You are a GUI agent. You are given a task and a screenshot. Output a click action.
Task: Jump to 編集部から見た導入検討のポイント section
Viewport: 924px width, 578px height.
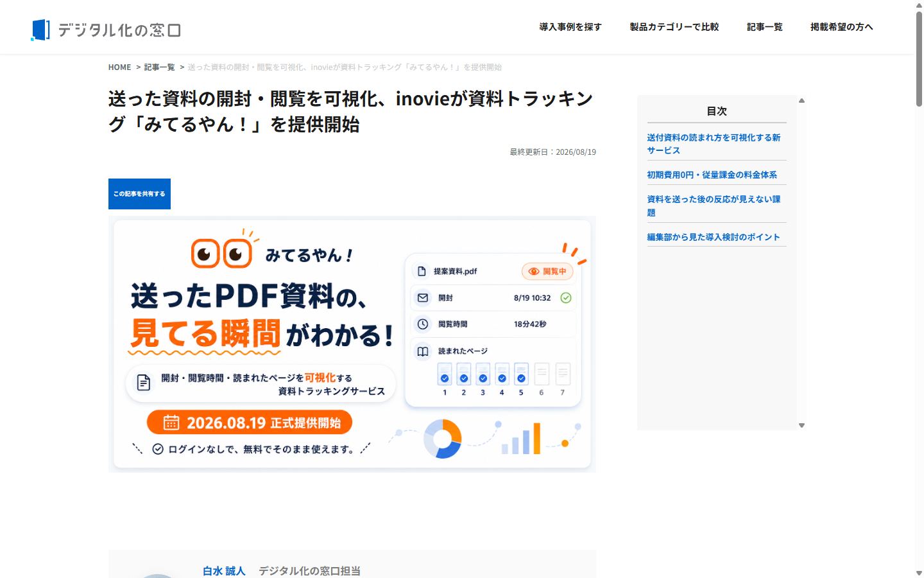714,237
